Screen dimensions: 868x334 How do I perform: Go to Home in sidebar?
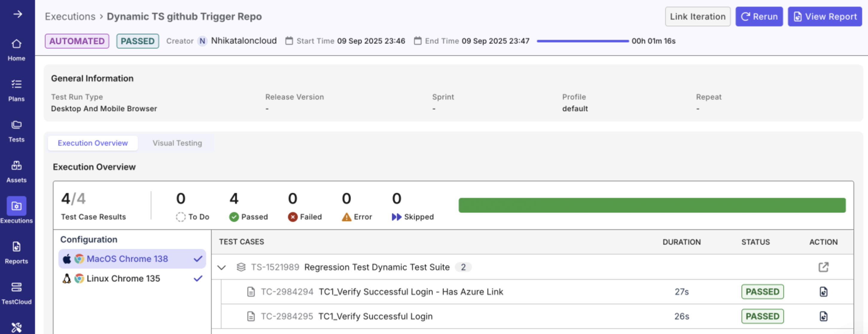coord(16,50)
